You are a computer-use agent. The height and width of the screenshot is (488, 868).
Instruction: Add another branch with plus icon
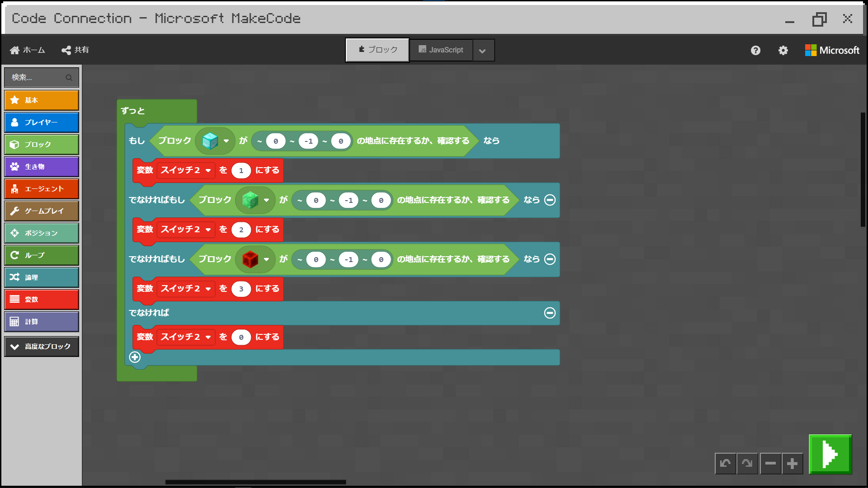pyautogui.click(x=135, y=357)
